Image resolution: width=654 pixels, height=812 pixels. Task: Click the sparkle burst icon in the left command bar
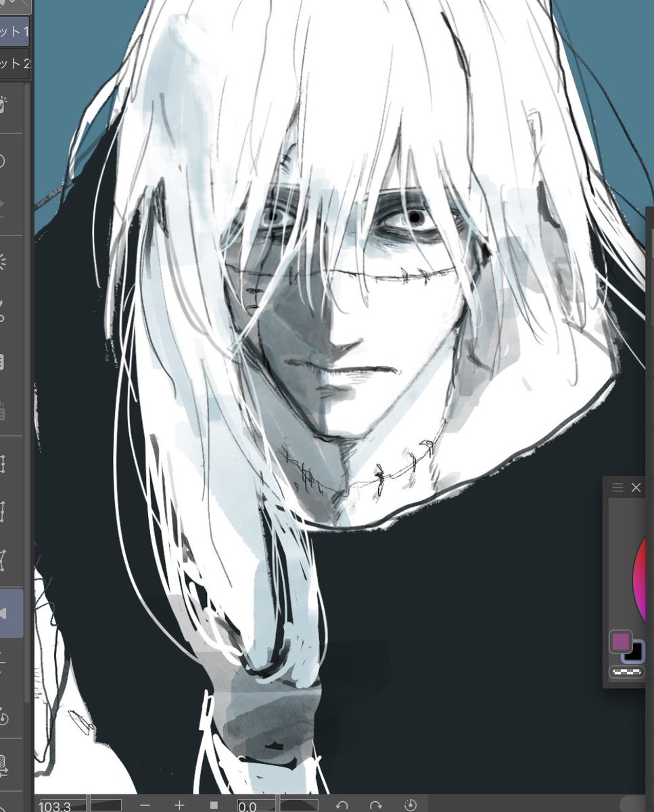[3, 261]
